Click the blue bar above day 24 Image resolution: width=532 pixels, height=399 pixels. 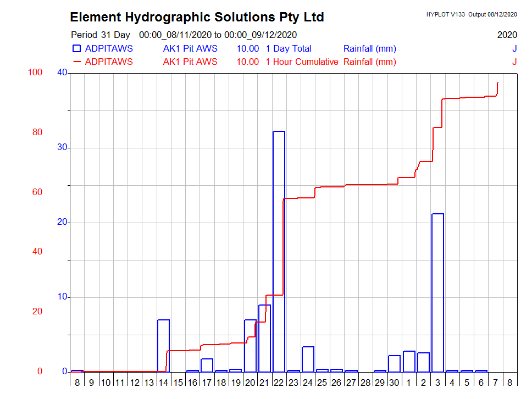pos(308,359)
